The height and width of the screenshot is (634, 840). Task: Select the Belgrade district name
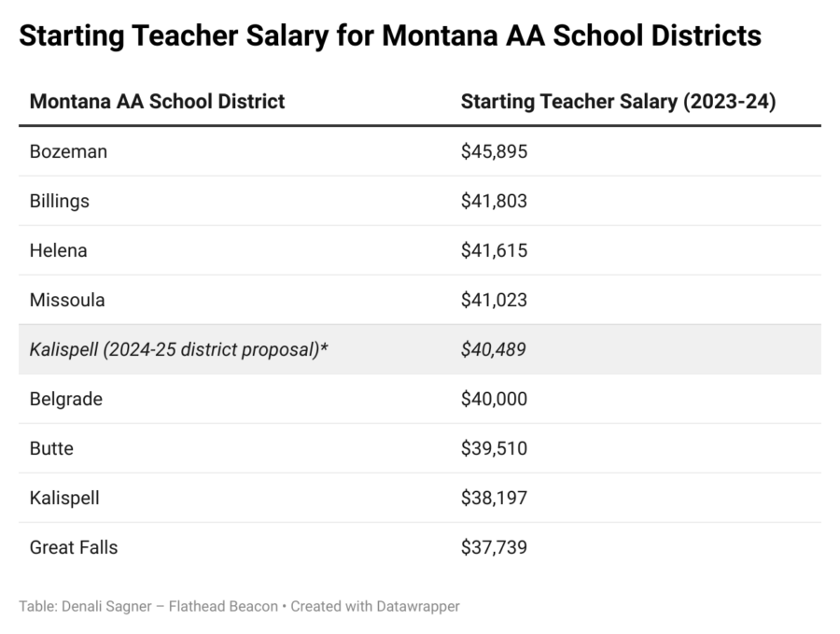tap(66, 400)
